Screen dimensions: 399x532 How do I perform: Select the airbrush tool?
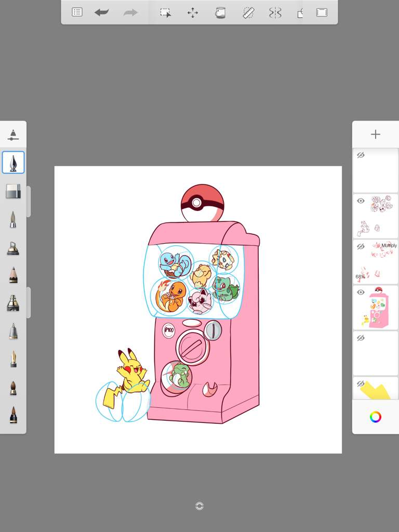pos(13,303)
